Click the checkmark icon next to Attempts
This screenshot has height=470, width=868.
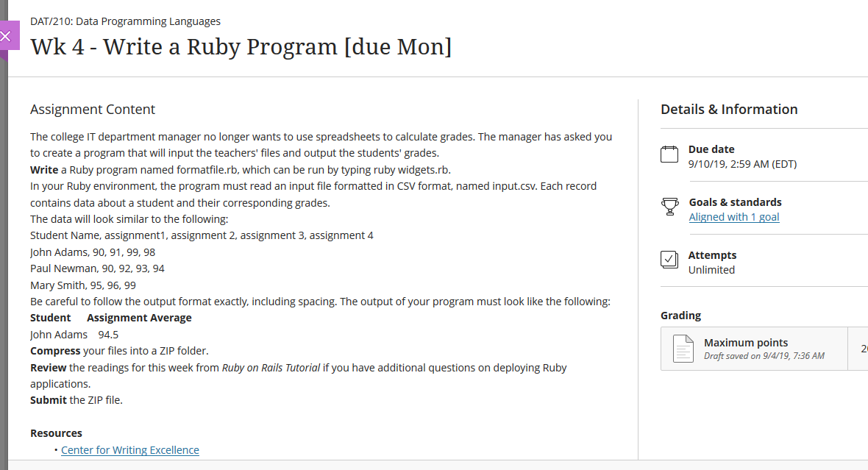(669, 260)
